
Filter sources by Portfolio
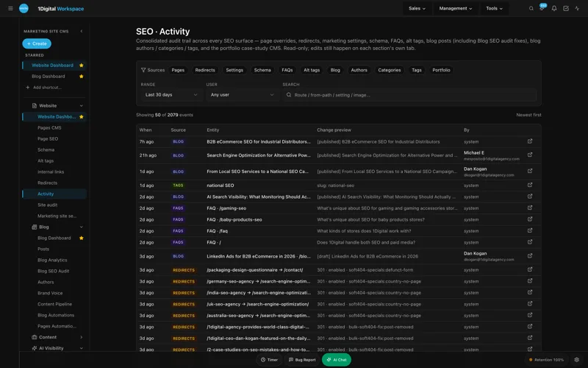pos(441,70)
